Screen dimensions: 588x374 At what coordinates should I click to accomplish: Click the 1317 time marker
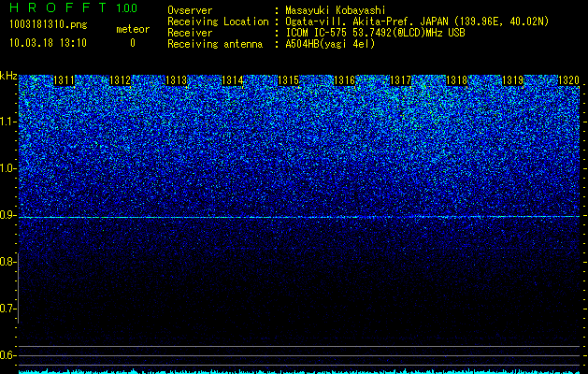click(400, 80)
